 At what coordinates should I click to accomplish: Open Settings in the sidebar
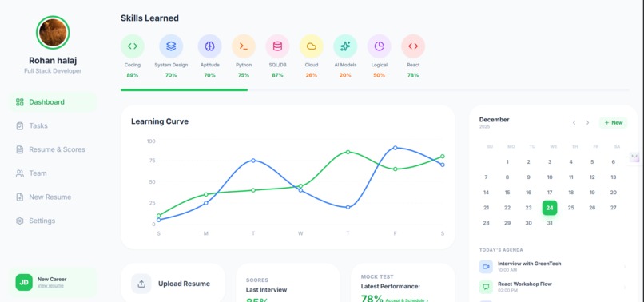[x=53, y=221]
